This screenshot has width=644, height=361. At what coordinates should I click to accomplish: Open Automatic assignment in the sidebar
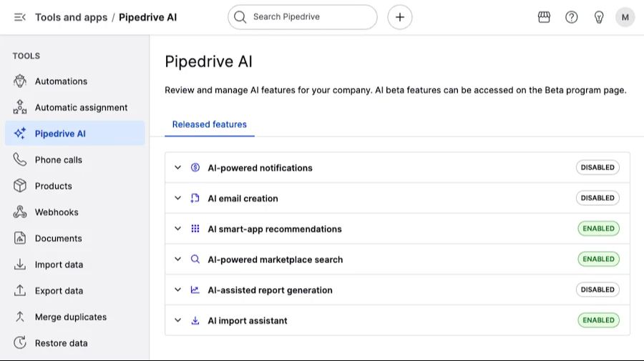coord(81,108)
